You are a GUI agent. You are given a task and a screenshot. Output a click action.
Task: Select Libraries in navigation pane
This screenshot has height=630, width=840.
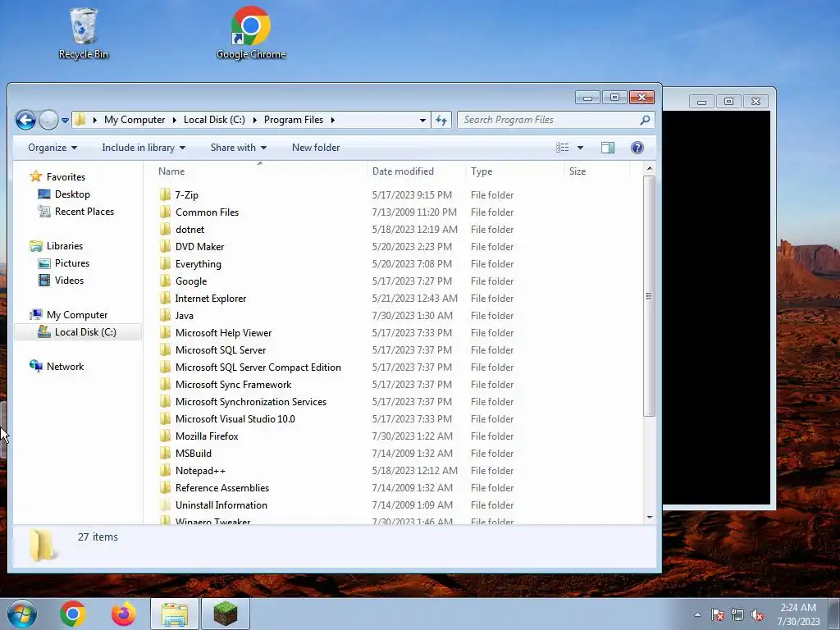pos(57,246)
